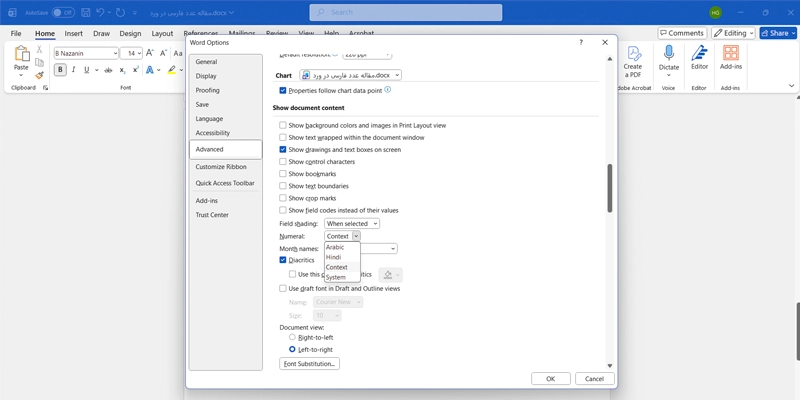Click the Paste icon in Clipboard group
This screenshot has height=400, width=800.
point(21,57)
